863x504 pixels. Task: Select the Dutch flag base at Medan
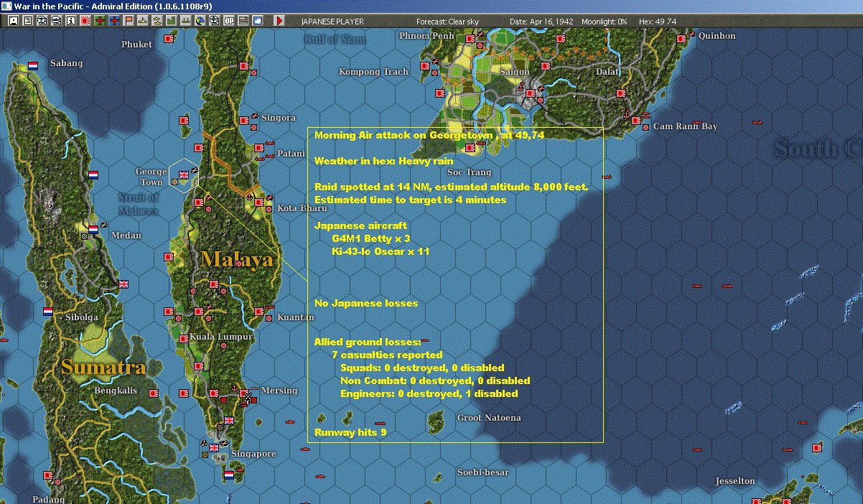(93, 230)
